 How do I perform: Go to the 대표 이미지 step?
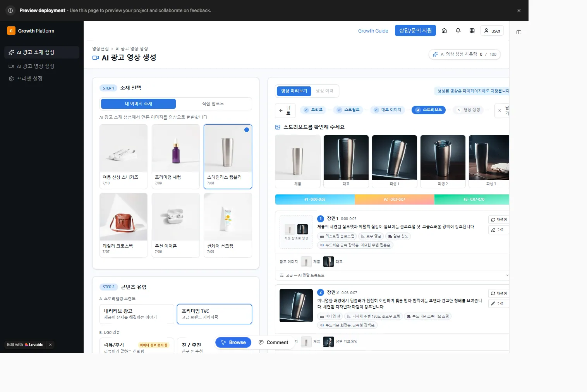388,110
